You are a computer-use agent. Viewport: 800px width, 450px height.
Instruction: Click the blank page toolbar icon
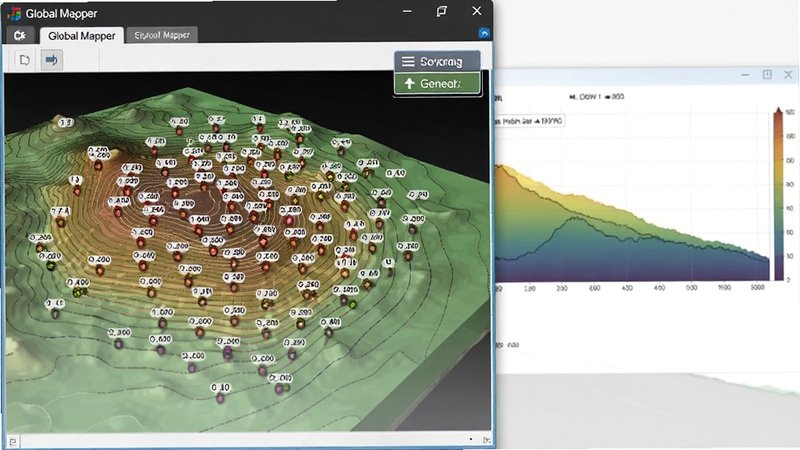click(x=24, y=60)
